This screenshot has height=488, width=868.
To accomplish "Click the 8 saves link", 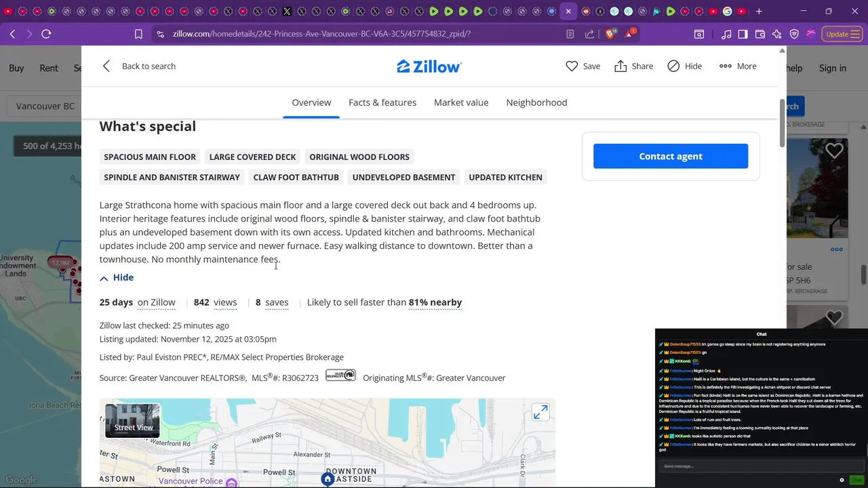I will pos(272,302).
